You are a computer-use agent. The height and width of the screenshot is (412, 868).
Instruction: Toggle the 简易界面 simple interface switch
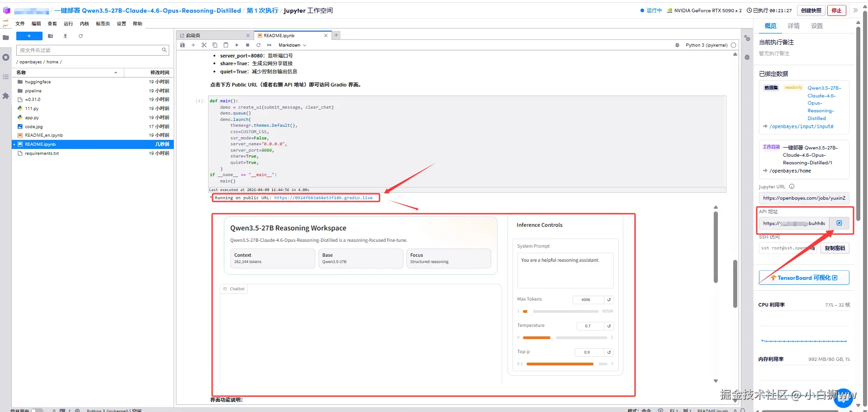37,410
